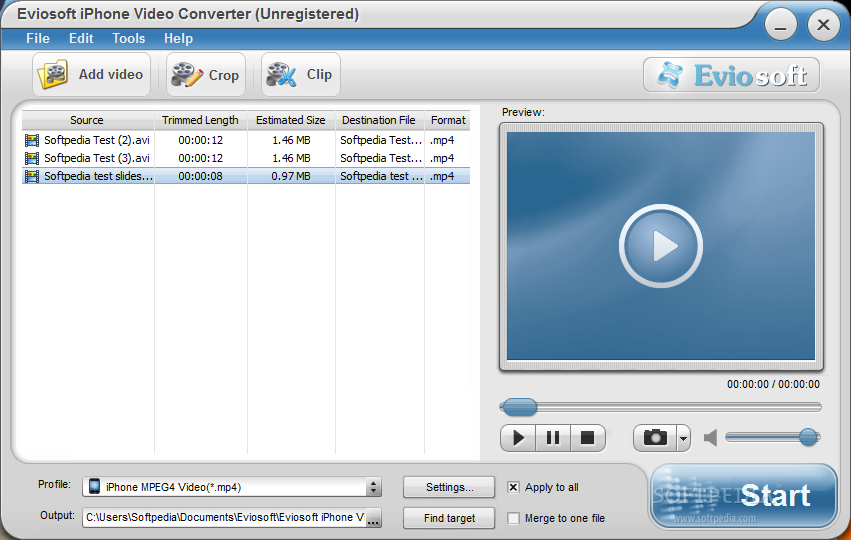Click film icon of Softpedia Test (3).avi
Viewport: 851px width, 540px height.
tap(32, 158)
